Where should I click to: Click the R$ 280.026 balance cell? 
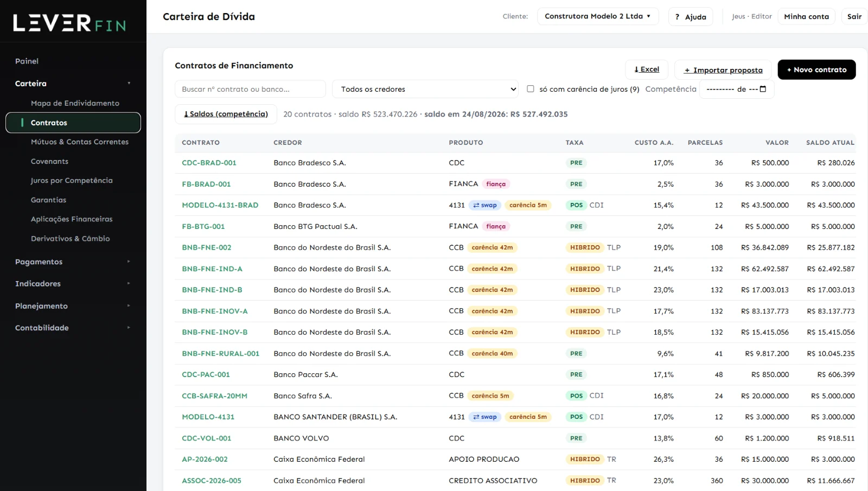coord(835,163)
